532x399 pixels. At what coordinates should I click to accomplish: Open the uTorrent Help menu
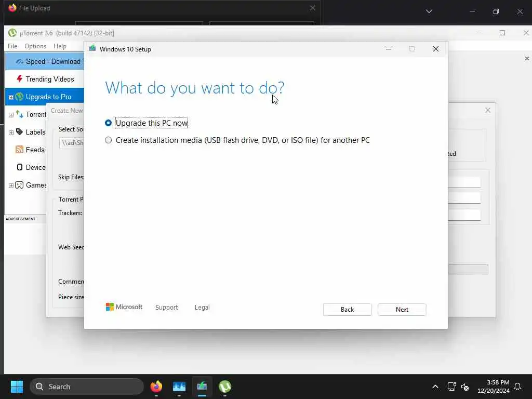(x=60, y=46)
